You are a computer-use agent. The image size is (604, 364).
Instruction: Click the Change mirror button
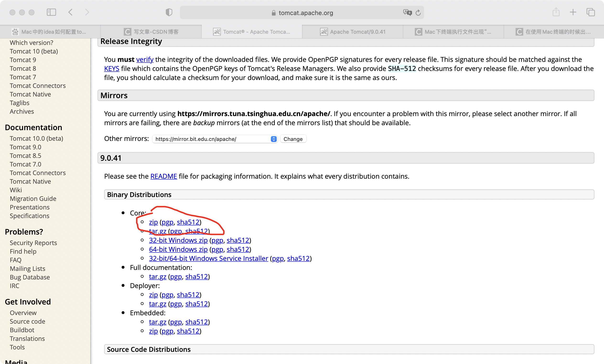(293, 139)
